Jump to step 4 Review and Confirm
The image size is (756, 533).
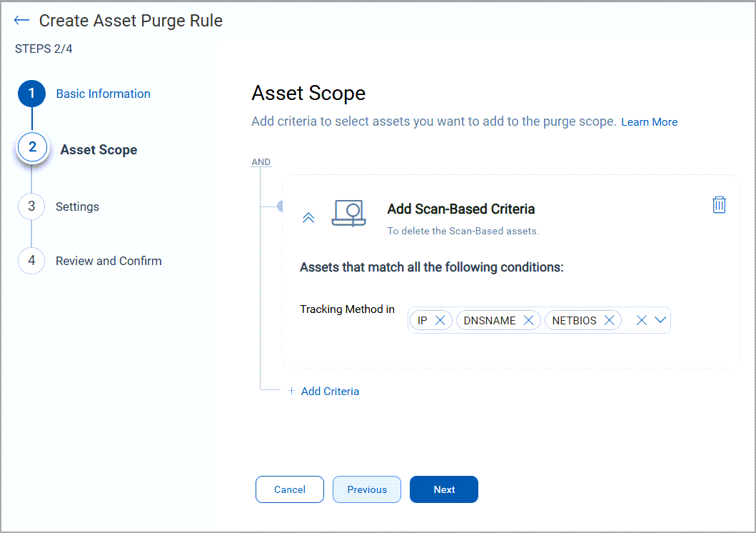109,261
